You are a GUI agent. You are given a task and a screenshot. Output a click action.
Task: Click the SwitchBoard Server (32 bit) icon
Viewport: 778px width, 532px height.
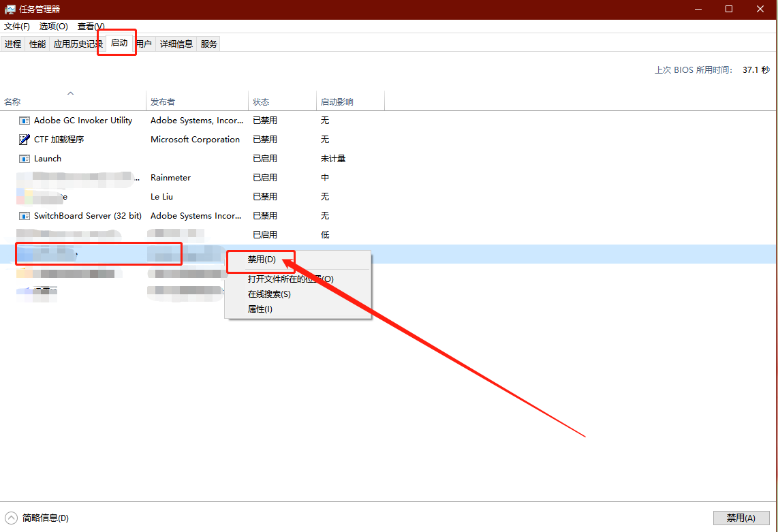pos(25,216)
